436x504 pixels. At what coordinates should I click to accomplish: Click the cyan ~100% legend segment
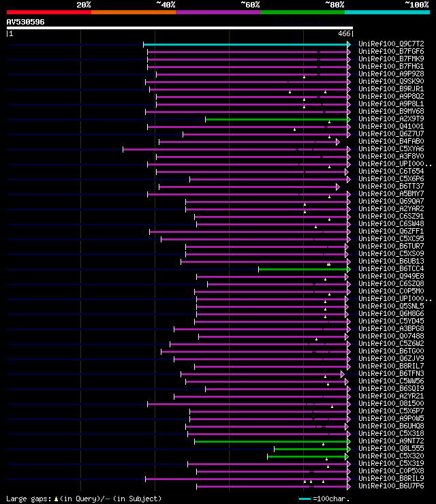[x=387, y=12]
